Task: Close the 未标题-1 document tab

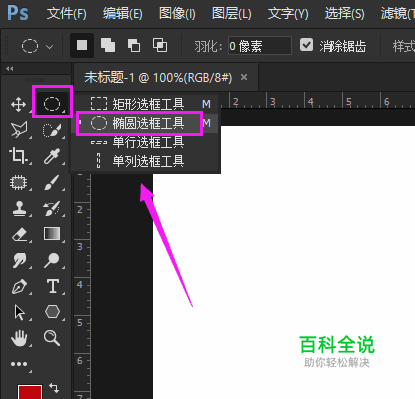Action: point(244,77)
